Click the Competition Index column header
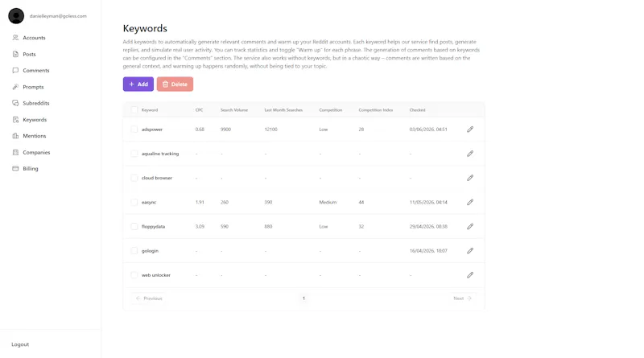This screenshot has width=644, height=358. [376, 110]
